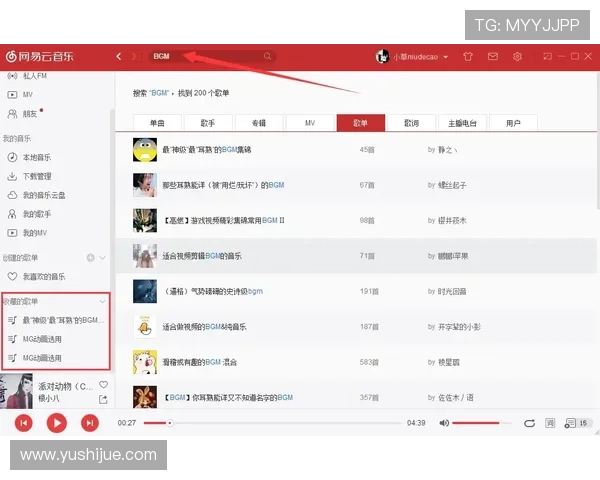The image size is (600, 480).
Task: Adjust the volume slider
Action: pos(481,423)
